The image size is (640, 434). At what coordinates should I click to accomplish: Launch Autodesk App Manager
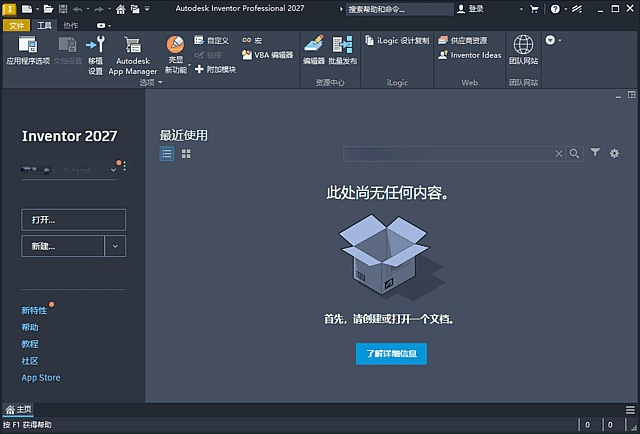[x=132, y=52]
